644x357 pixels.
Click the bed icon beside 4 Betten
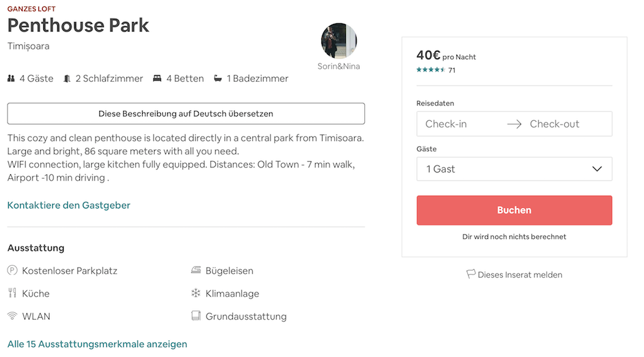[x=157, y=79]
